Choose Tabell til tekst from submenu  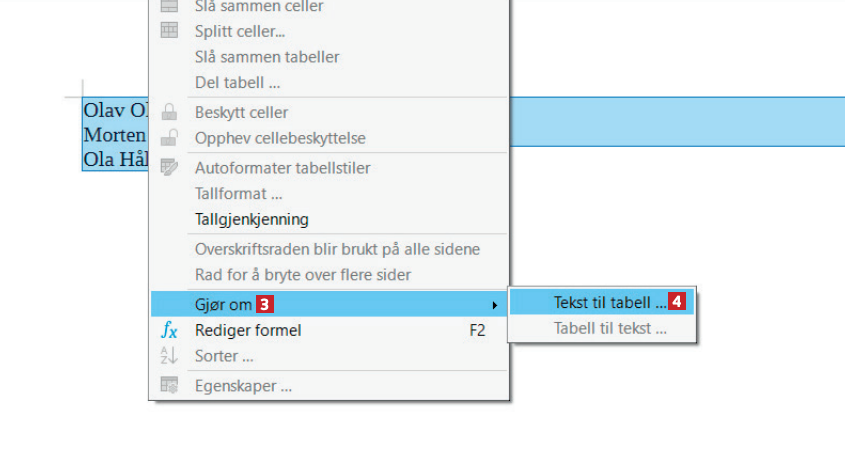[610, 328]
